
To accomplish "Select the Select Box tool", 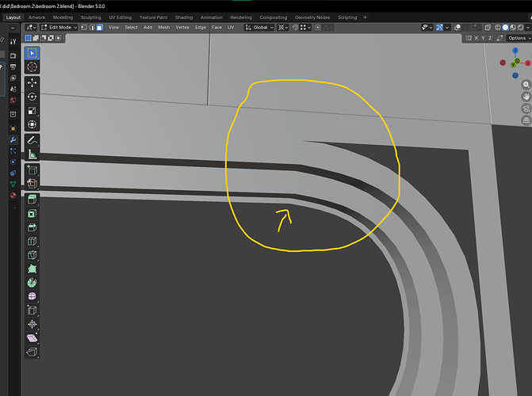I will pos(33,53).
